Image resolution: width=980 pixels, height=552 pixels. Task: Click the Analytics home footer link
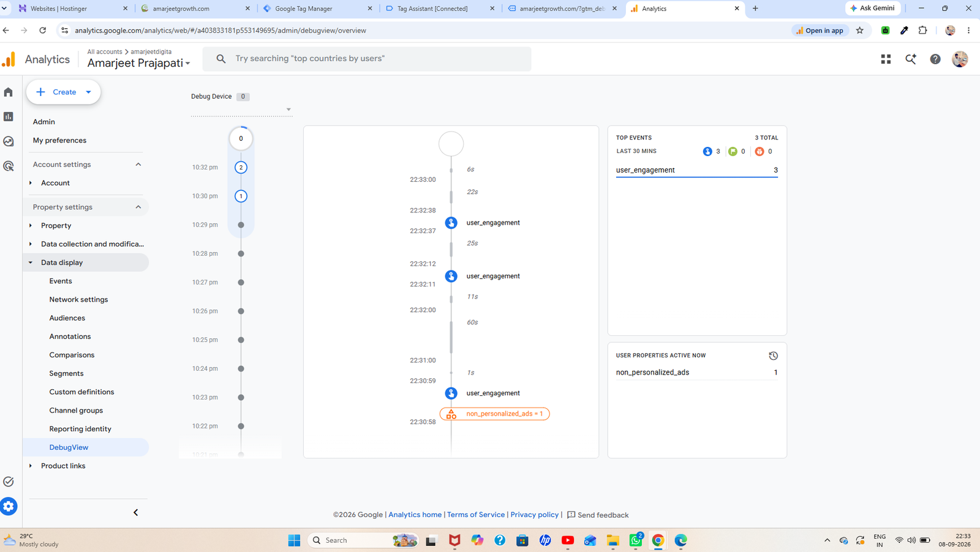(x=415, y=515)
